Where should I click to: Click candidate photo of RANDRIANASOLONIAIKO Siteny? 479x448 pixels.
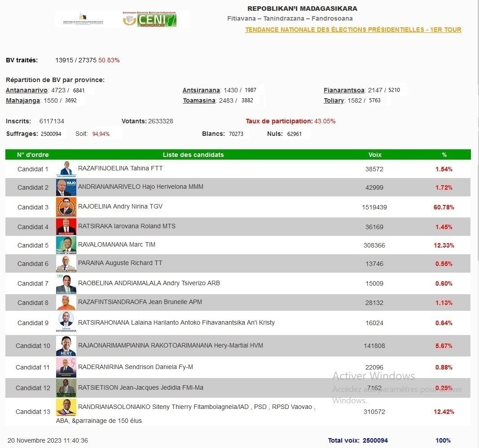click(66, 408)
